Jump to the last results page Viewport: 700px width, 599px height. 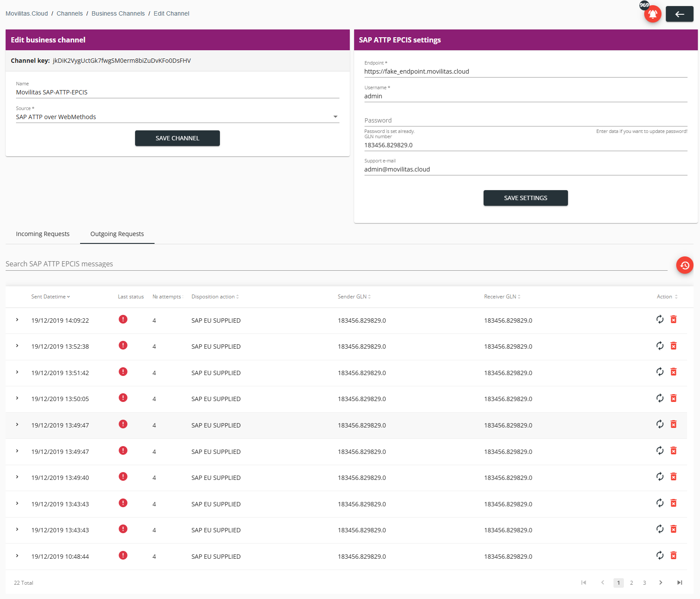click(680, 583)
